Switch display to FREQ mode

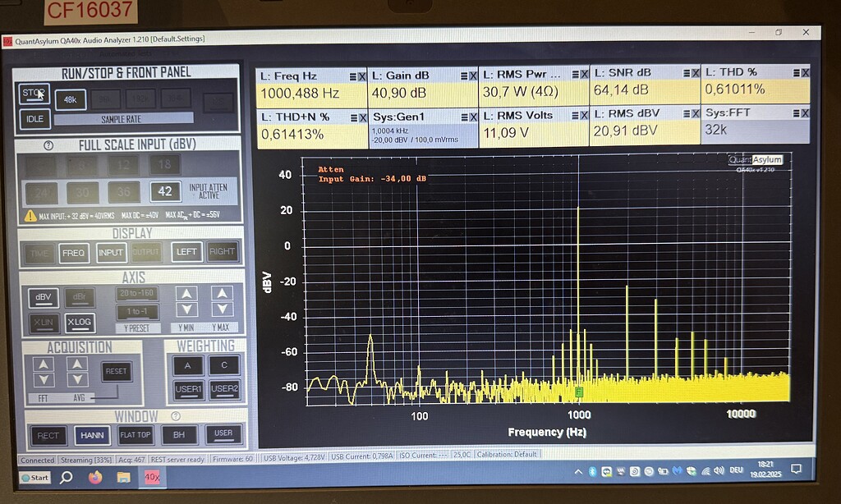(74, 252)
